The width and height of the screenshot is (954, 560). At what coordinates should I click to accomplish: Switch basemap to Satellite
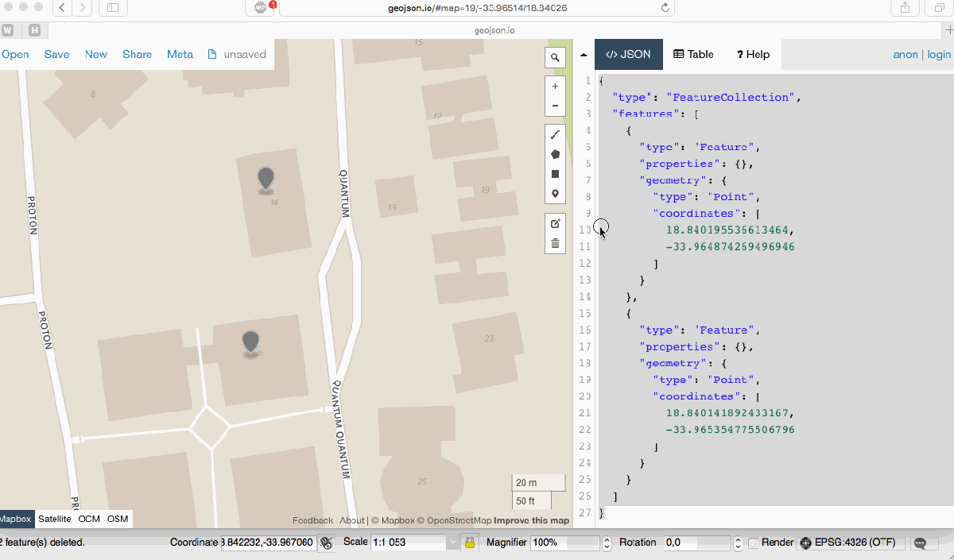(55, 519)
